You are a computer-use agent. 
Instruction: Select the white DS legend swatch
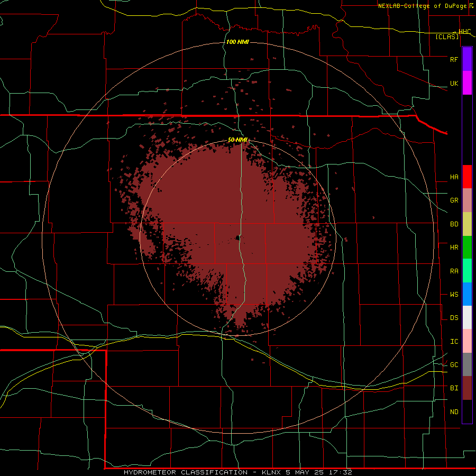[467, 317]
